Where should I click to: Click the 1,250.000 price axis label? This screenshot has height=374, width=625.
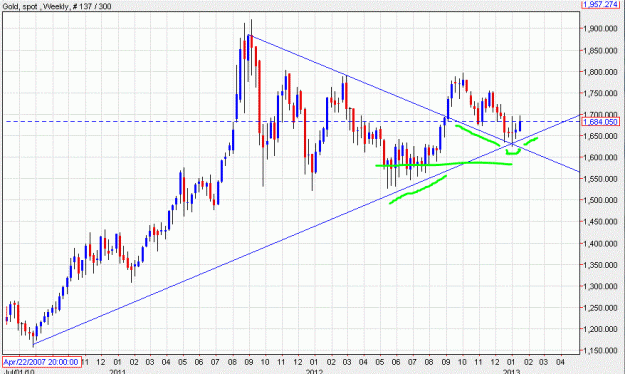coord(601,307)
